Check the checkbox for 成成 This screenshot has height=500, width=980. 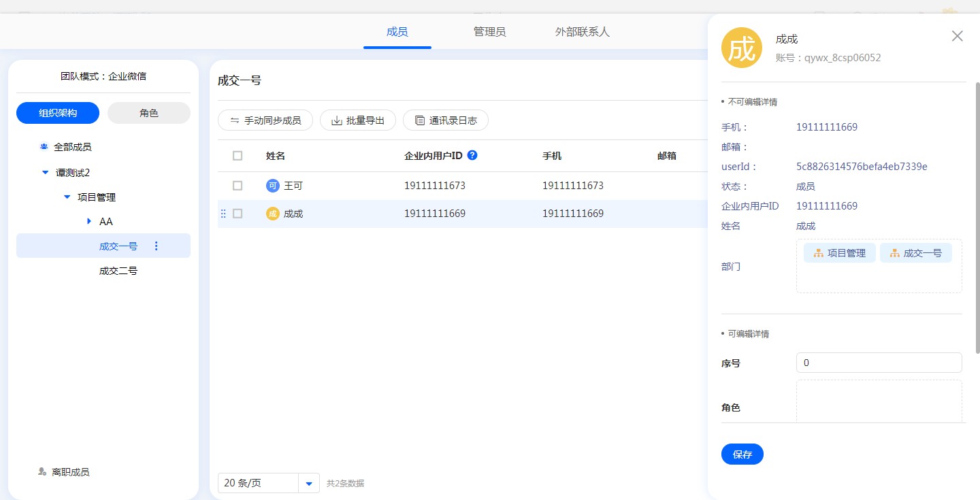(x=238, y=214)
